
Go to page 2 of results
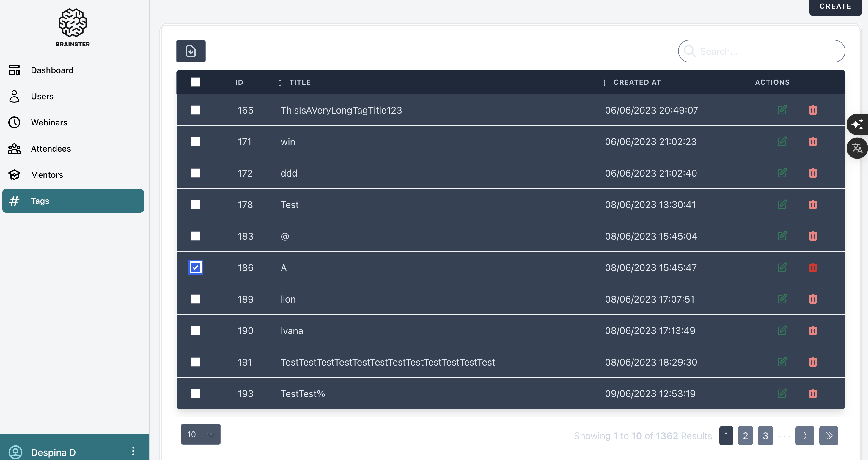point(745,435)
